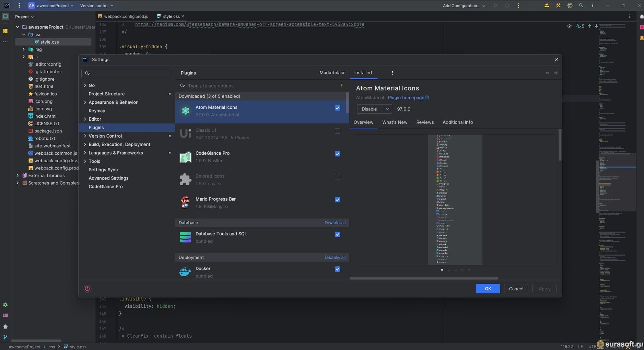Open the Code With Me people icon
Viewport: 644px width, 350px height.
pos(547,5)
